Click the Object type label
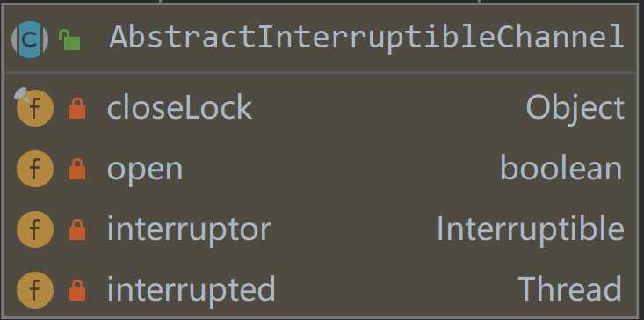Screen dimensions: 644x320 pos(575,109)
